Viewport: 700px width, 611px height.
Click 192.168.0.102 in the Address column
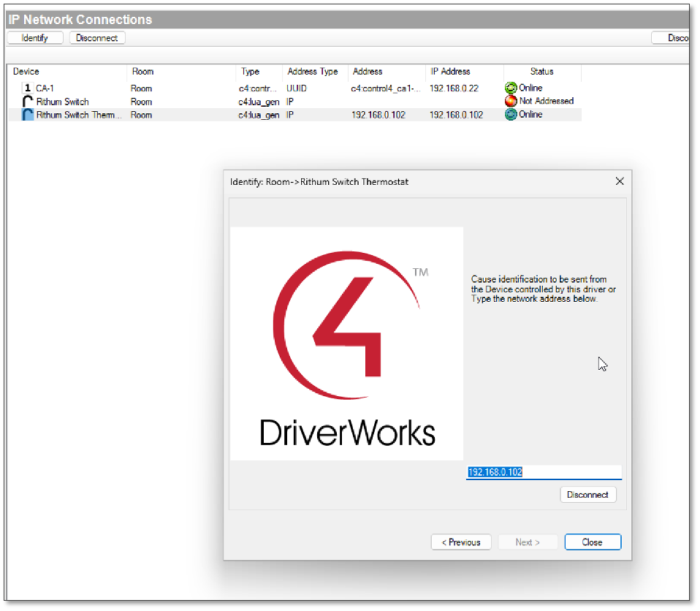coord(378,115)
